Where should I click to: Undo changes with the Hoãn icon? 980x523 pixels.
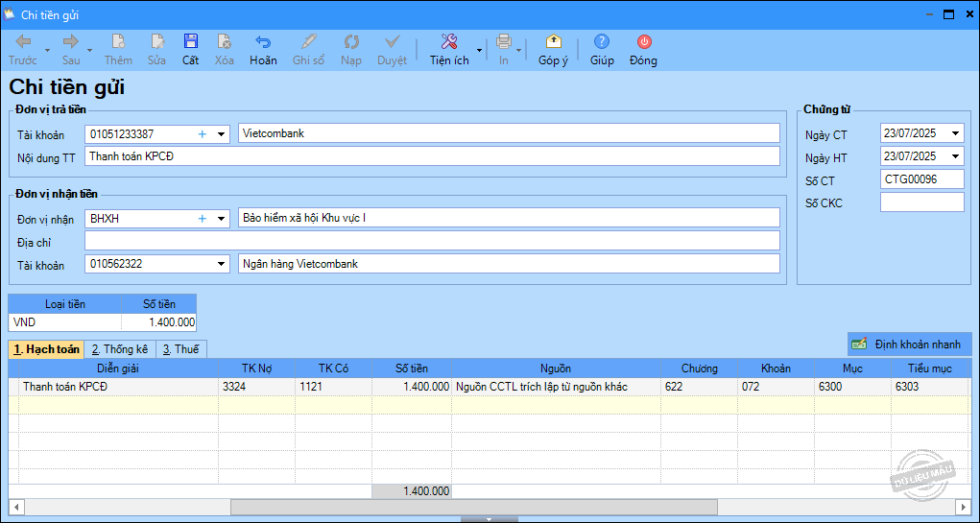tap(263, 42)
